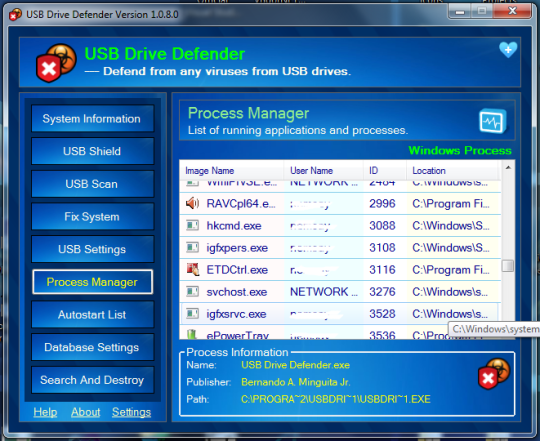This screenshot has width=540, height=441.
Task: Sort by User Name column header
Action: pos(323,171)
